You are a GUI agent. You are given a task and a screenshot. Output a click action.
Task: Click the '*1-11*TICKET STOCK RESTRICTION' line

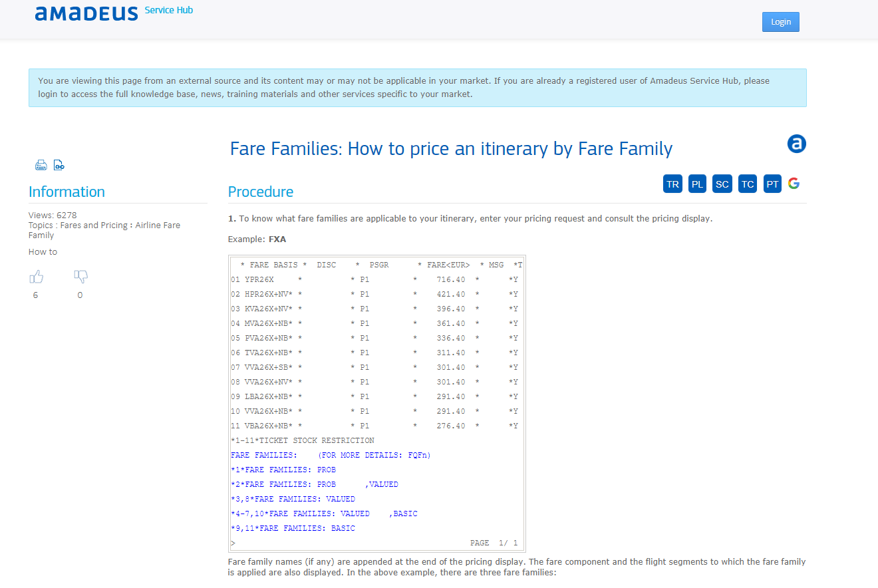pos(303,440)
